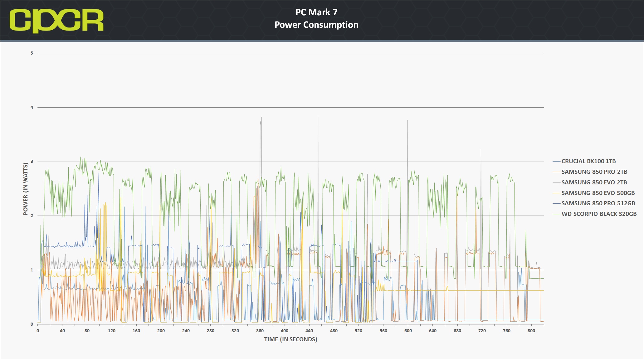Click the x-axis tick label 240
The height and width of the screenshot is (360, 644).
pyautogui.click(x=186, y=331)
